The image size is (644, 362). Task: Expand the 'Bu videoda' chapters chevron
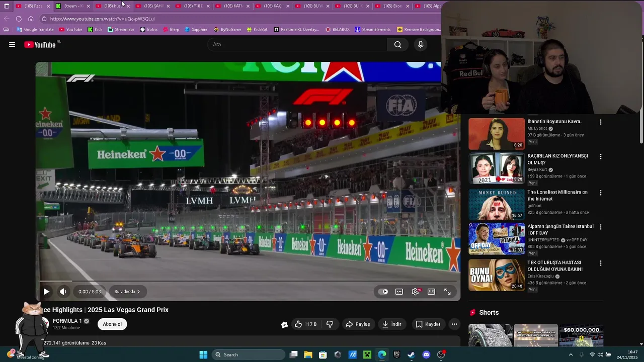[x=138, y=292]
